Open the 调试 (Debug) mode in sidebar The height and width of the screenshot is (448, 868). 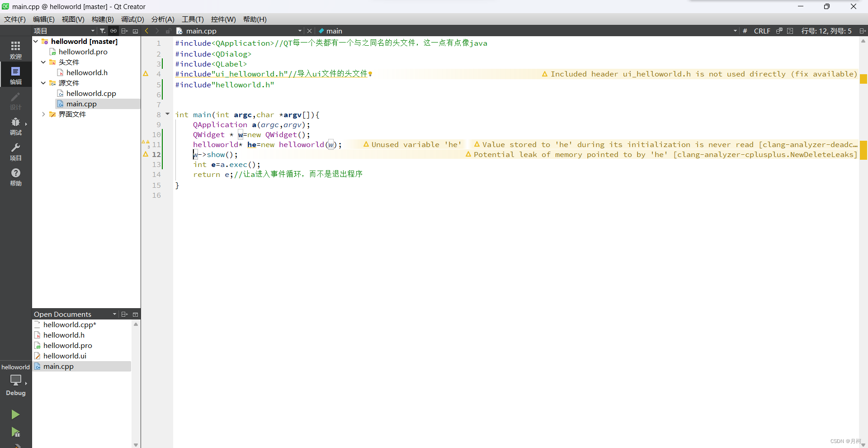pyautogui.click(x=16, y=126)
